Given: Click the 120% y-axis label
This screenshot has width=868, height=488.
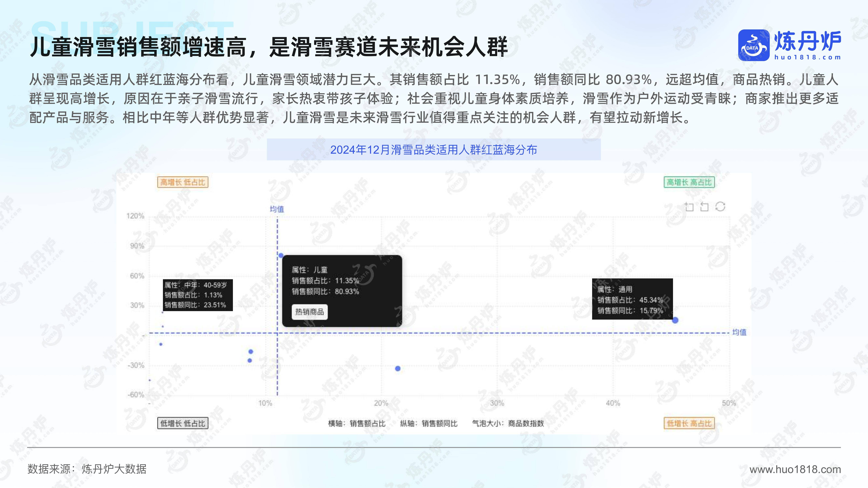Looking at the screenshot, I should pyautogui.click(x=135, y=216).
